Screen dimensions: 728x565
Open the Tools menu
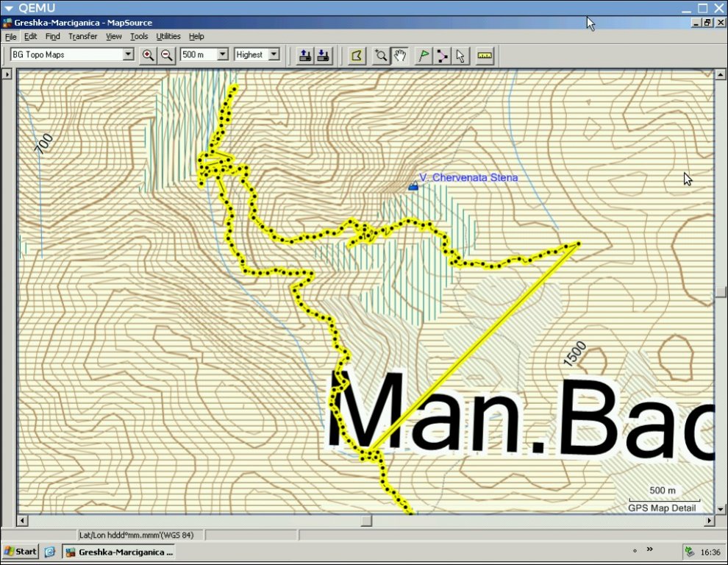(139, 36)
